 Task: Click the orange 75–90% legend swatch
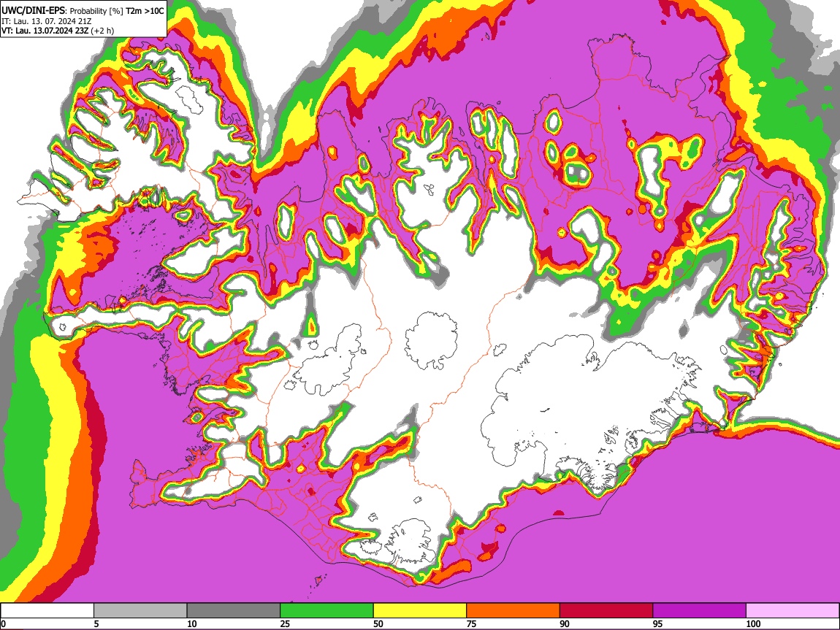pyautogui.click(x=513, y=611)
